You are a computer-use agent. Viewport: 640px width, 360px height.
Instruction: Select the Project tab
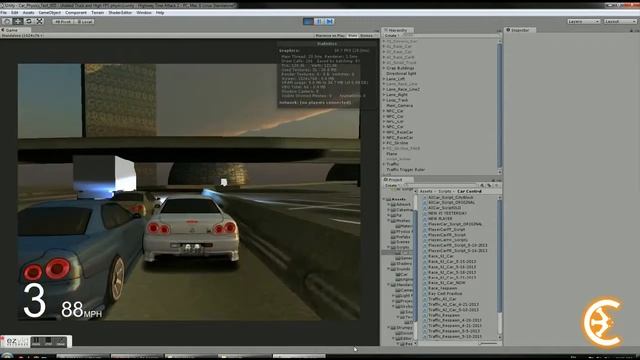pos(396,180)
